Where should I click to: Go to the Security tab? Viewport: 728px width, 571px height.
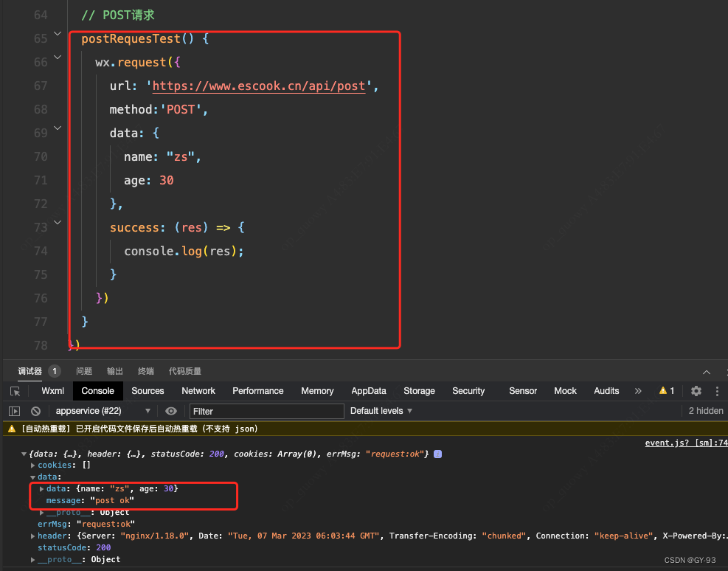(468, 391)
